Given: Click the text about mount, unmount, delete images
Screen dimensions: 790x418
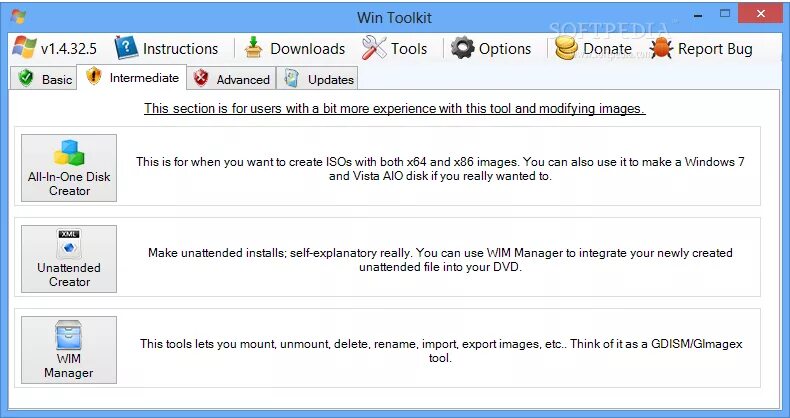Looking at the screenshot, I should 441,351.
